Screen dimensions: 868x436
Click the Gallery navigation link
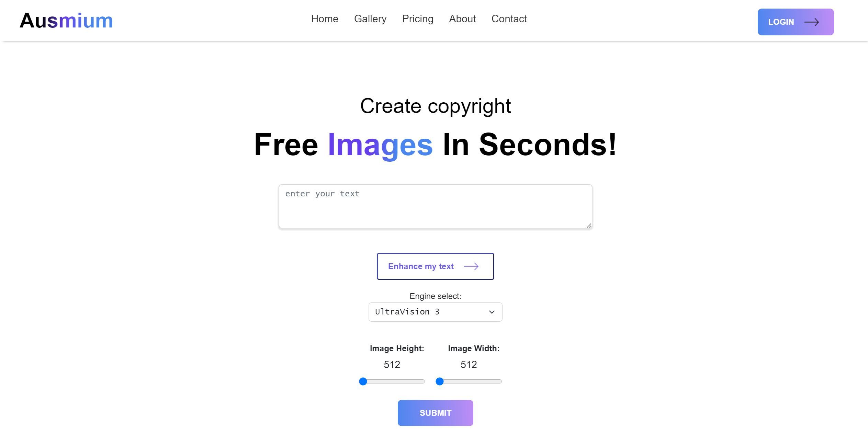coord(370,19)
